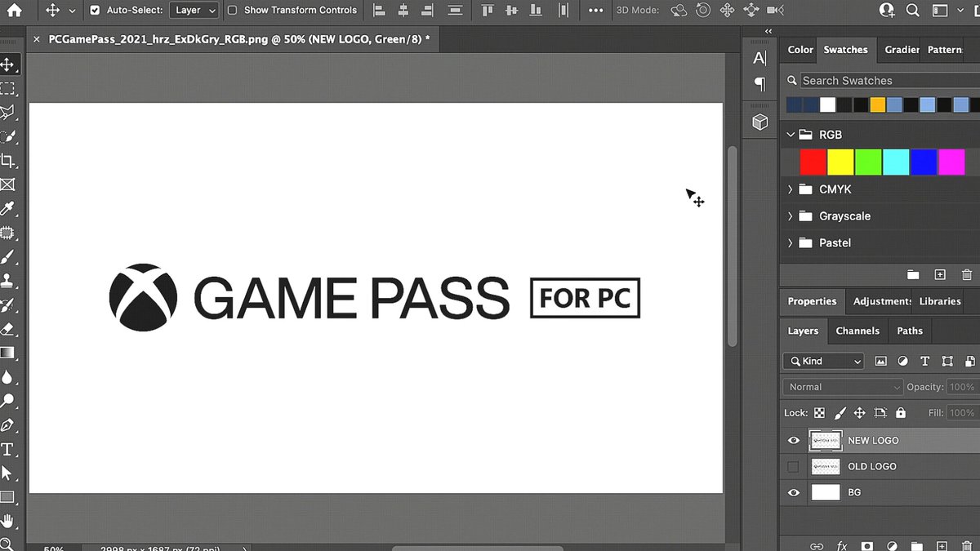Select the Hand tool

click(7, 521)
